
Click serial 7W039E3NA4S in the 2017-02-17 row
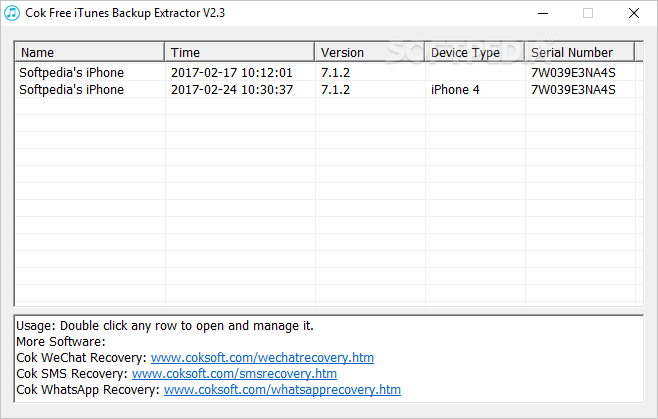coord(573,73)
